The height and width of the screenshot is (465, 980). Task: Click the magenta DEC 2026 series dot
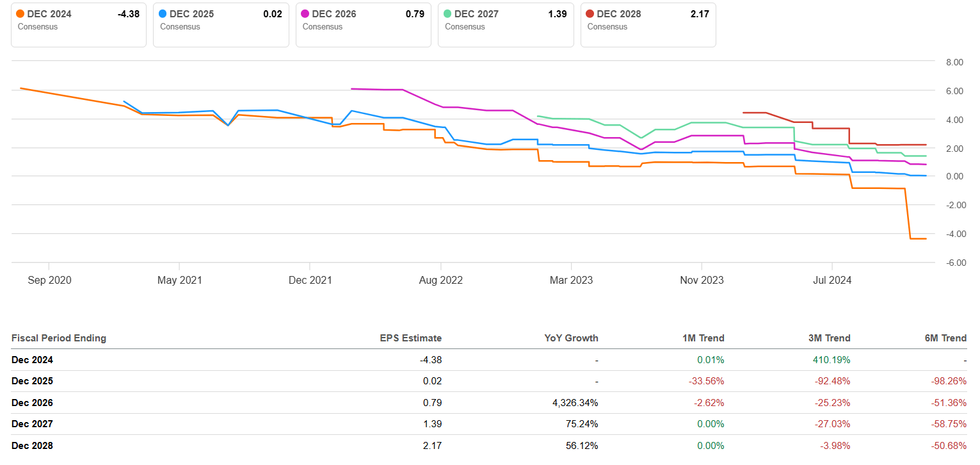305,13
